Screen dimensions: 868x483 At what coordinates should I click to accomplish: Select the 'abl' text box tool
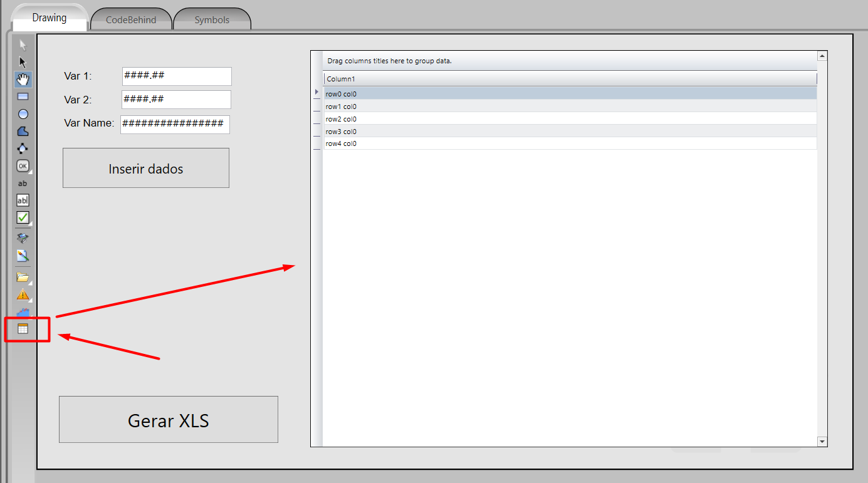click(x=23, y=200)
